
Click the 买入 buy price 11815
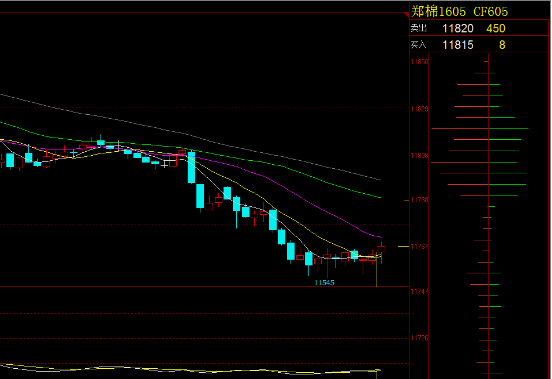click(458, 45)
